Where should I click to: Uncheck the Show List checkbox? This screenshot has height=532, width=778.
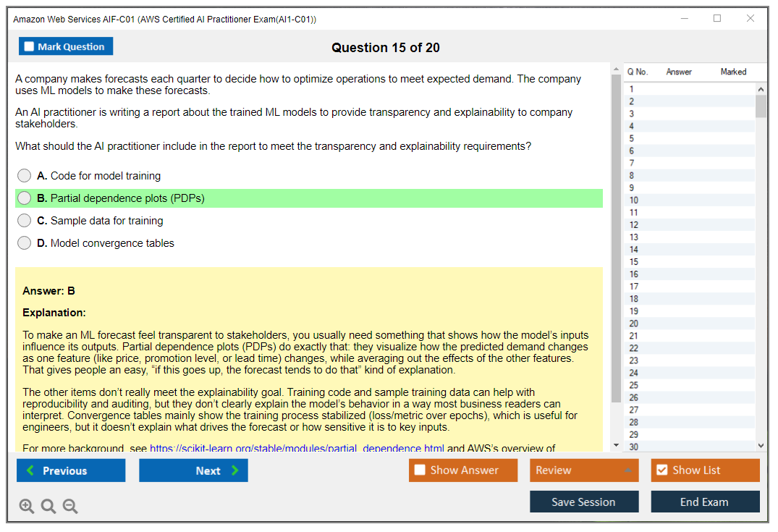[661, 470]
